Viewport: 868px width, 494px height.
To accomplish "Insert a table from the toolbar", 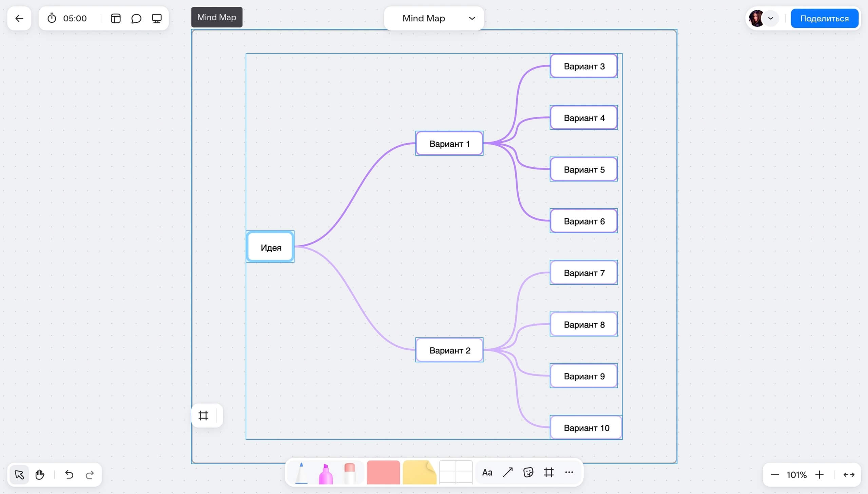I will coord(456,473).
